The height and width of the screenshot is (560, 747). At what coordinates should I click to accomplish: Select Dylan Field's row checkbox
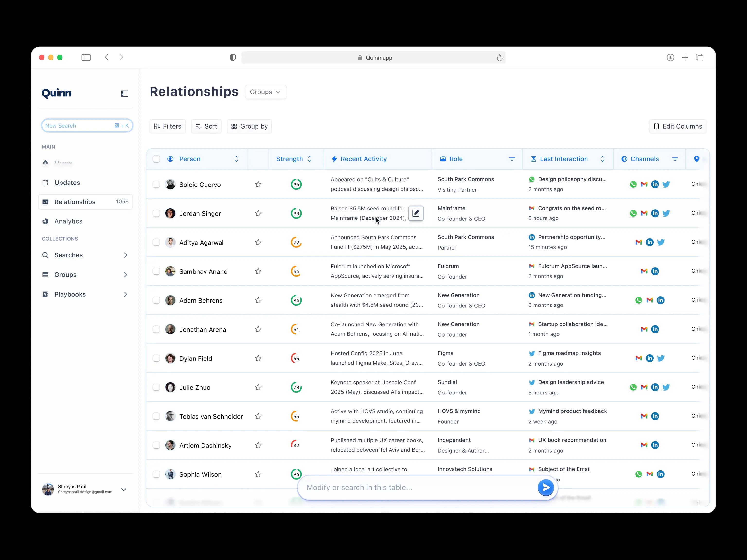point(156,358)
